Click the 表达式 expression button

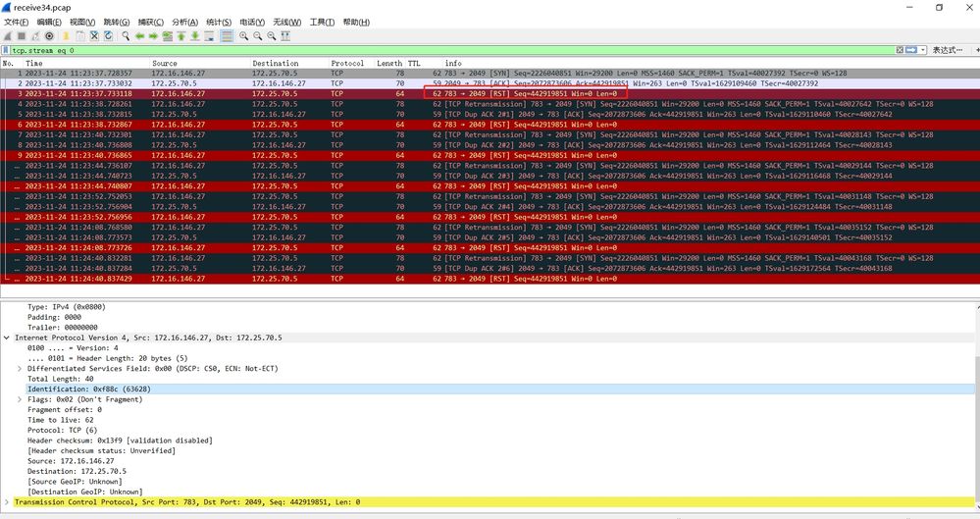coord(948,50)
